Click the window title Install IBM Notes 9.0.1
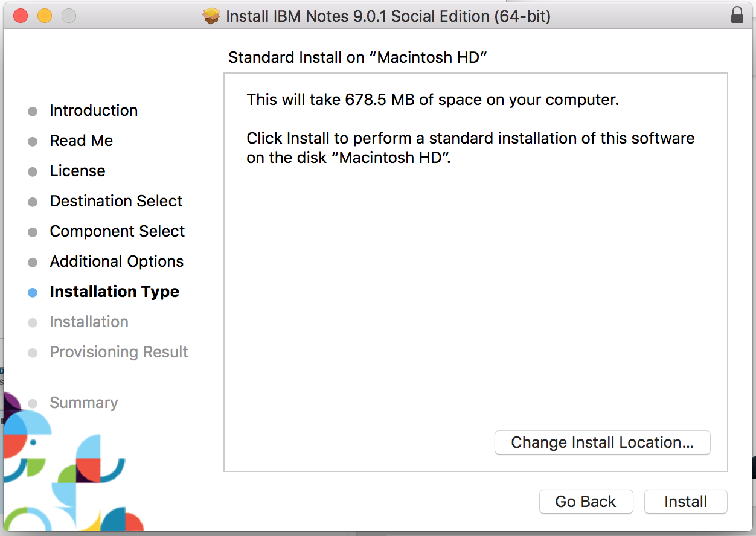 (388, 16)
